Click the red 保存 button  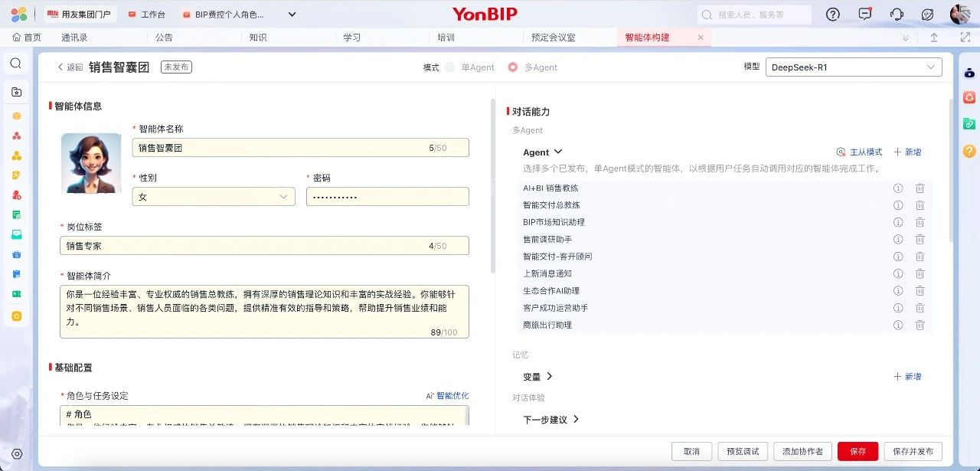857,451
